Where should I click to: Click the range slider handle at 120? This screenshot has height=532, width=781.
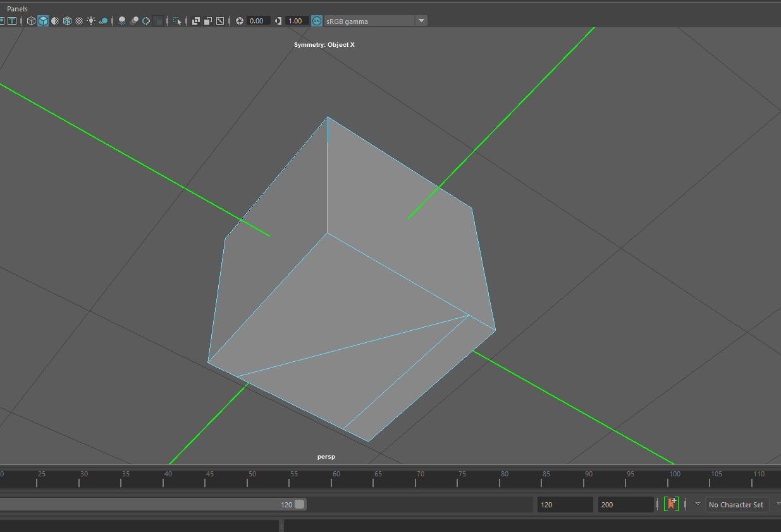300,504
